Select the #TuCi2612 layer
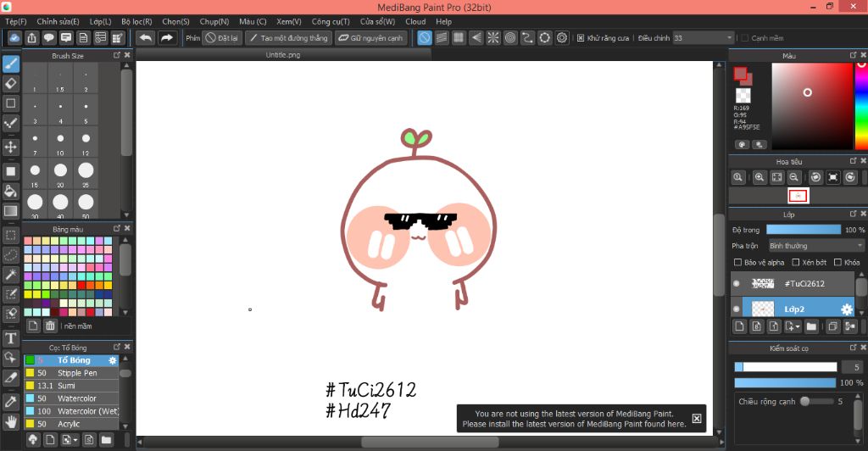 pos(793,283)
